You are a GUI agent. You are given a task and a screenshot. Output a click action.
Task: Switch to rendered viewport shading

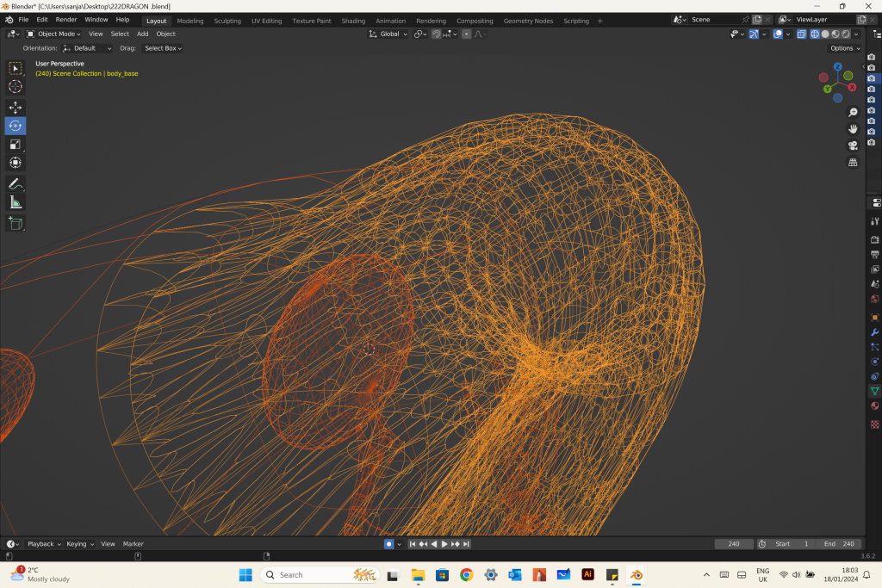tap(846, 34)
